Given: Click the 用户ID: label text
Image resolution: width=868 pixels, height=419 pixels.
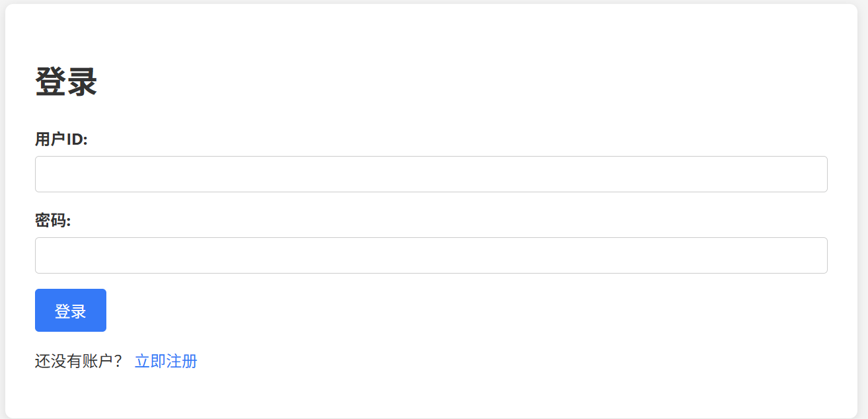Looking at the screenshot, I should pyautogui.click(x=61, y=139).
